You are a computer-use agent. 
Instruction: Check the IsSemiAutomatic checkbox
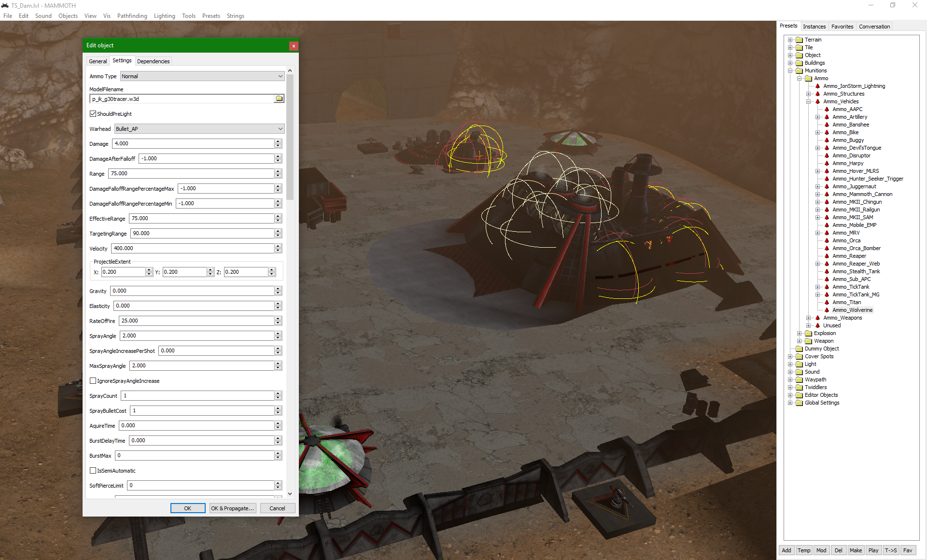(x=93, y=471)
